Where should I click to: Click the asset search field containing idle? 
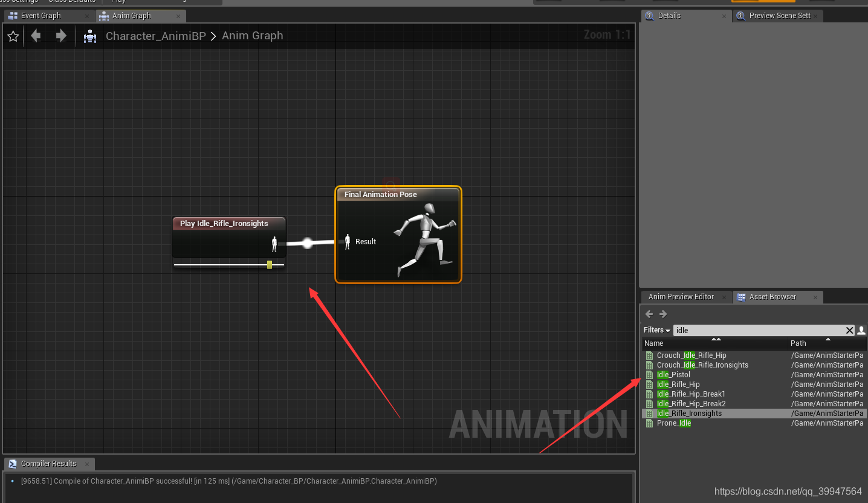pyautogui.click(x=759, y=330)
